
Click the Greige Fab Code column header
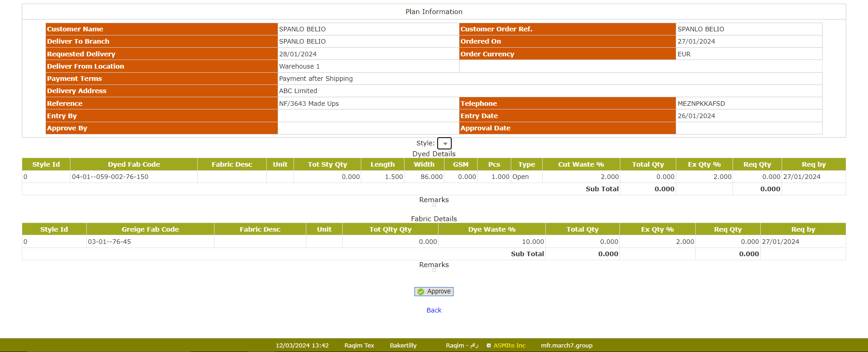point(150,229)
